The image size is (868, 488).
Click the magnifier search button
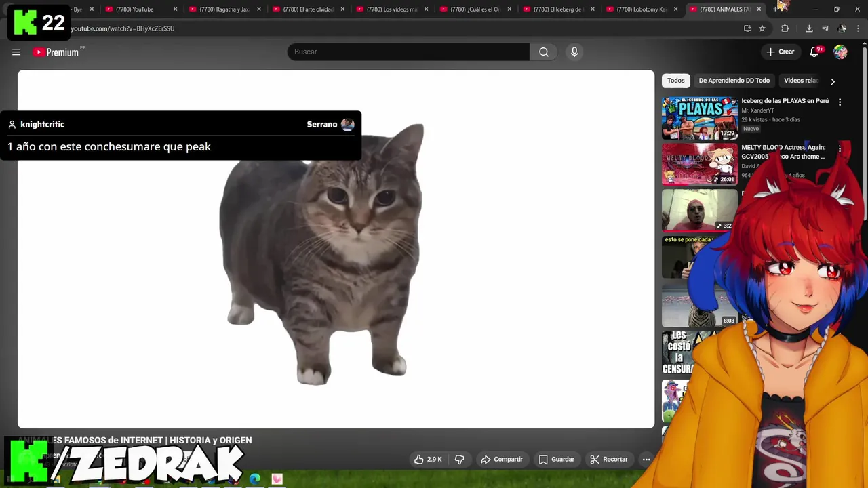tap(544, 52)
